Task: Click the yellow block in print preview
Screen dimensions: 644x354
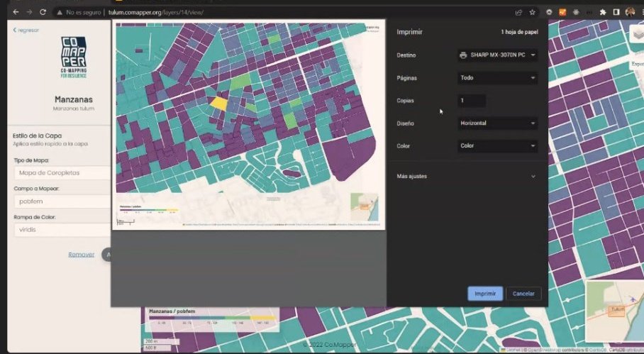Action: [218, 103]
